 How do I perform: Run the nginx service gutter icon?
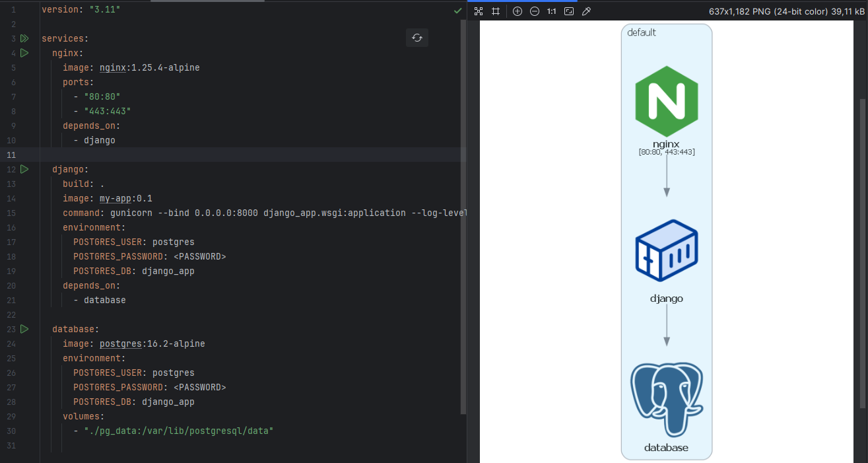pos(24,53)
